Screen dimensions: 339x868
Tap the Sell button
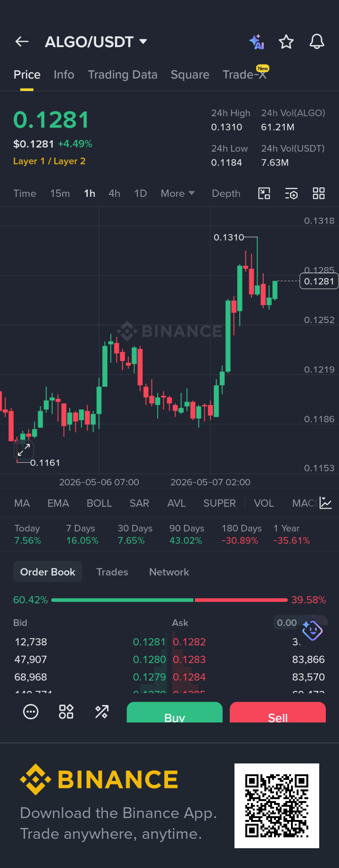278,712
